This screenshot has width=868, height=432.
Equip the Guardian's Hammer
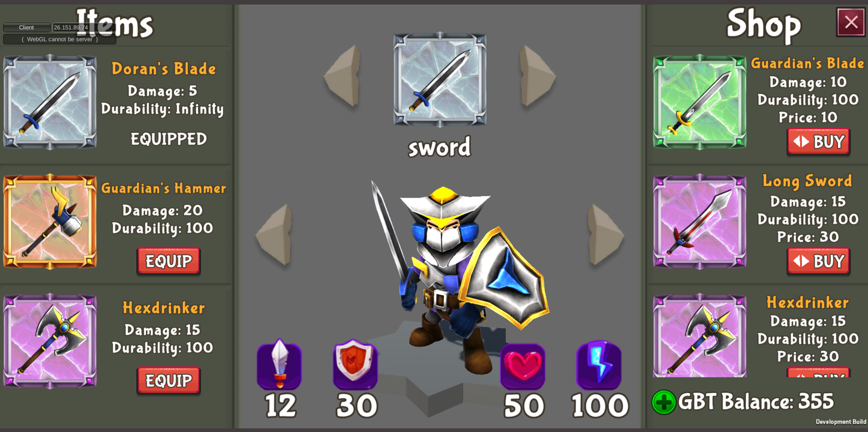[169, 261]
